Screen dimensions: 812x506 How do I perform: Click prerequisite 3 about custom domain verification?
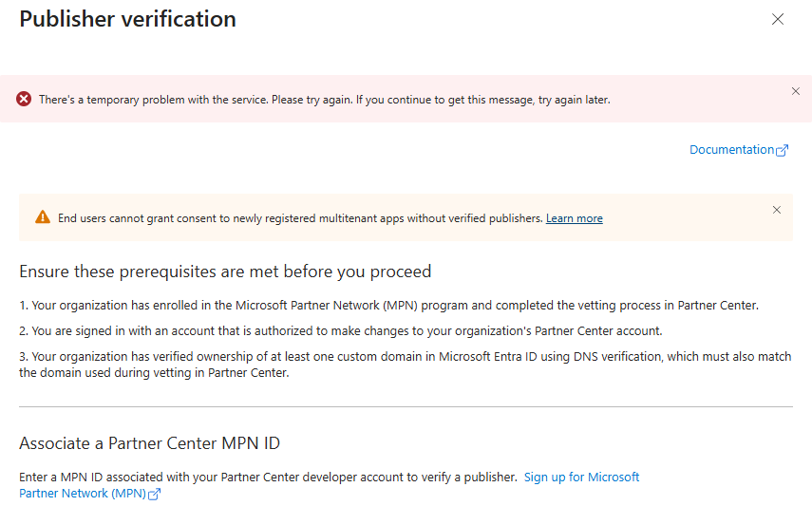pos(406,365)
